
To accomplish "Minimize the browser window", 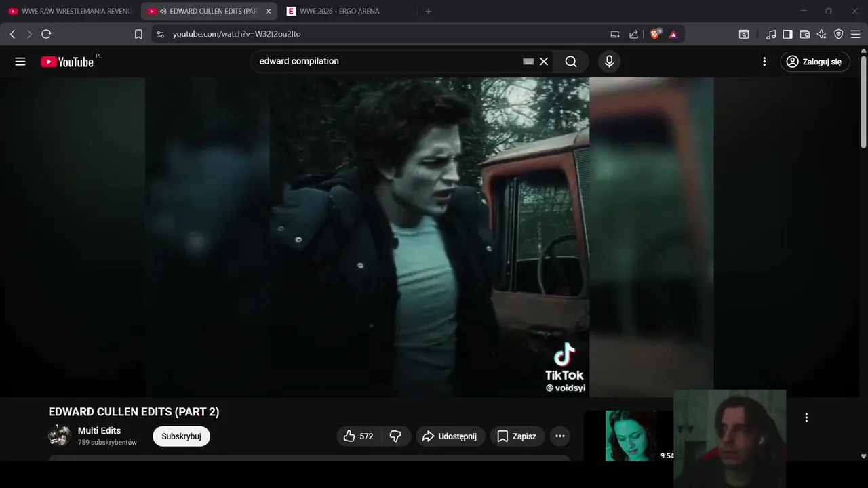I will pyautogui.click(x=804, y=11).
